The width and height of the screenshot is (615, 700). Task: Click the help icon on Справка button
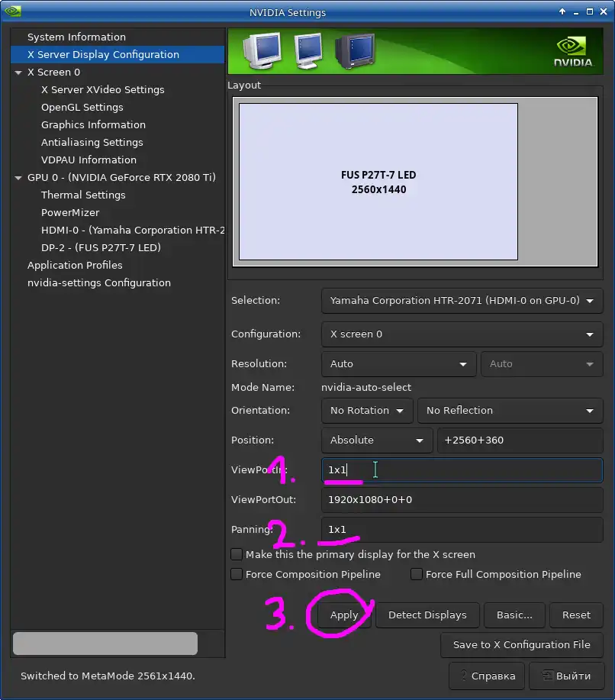464,676
